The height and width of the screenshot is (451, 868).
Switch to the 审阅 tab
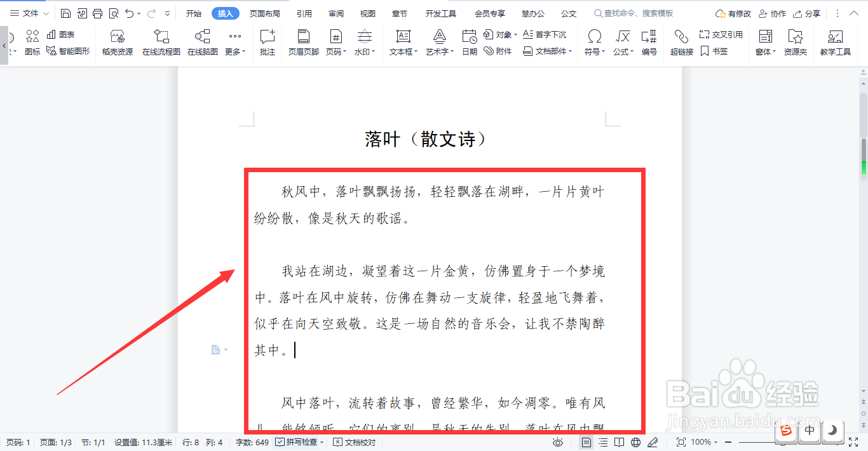(336, 13)
